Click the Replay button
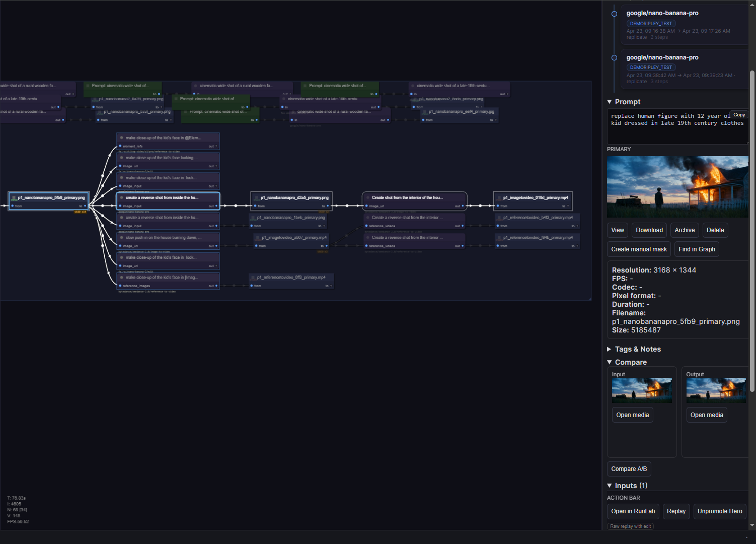This screenshot has width=756, height=544. (x=676, y=511)
